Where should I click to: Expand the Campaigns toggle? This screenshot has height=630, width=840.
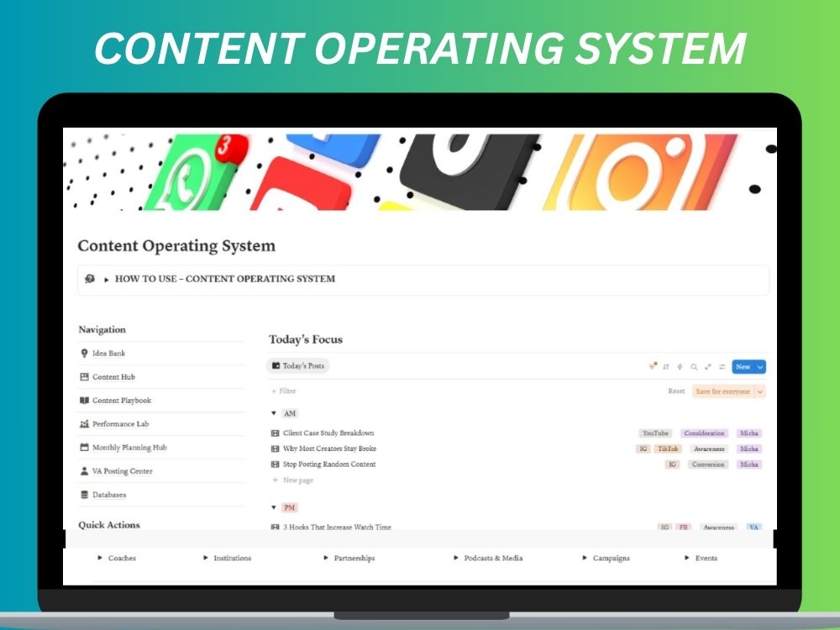point(585,559)
